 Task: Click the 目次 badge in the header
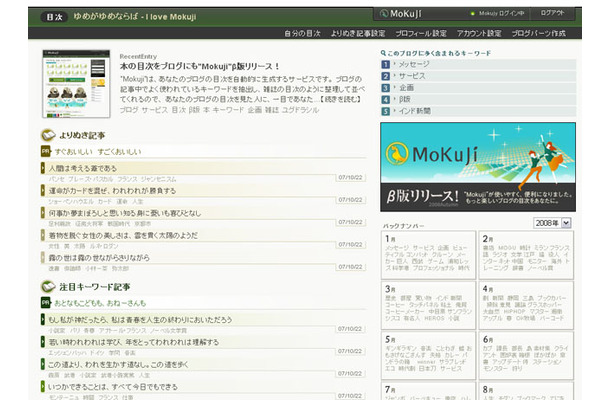pyautogui.click(x=54, y=17)
